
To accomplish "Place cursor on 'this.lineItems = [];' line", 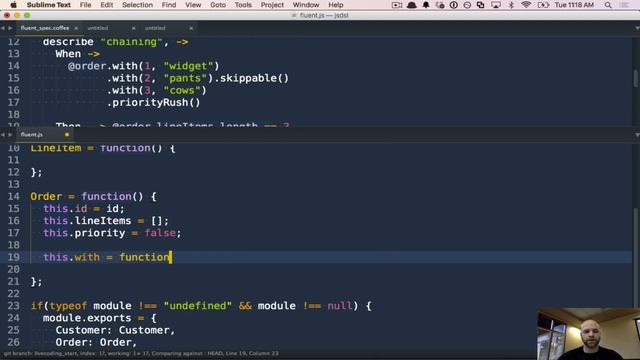I will 106,221.
